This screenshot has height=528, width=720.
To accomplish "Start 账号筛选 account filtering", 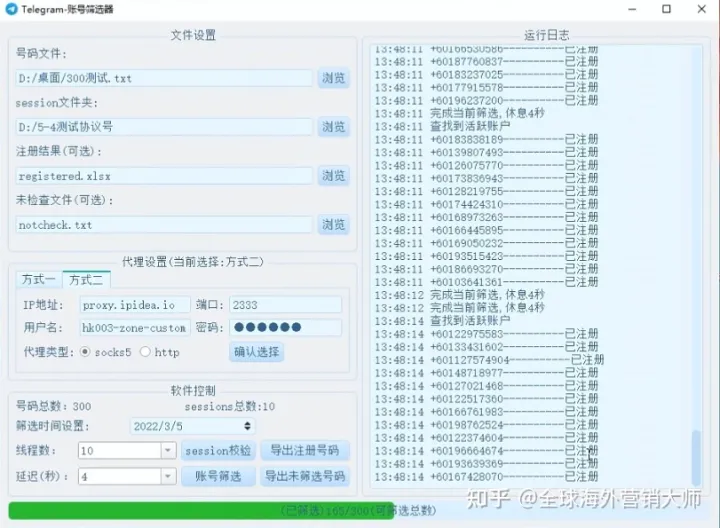I will click(x=218, y=476).
